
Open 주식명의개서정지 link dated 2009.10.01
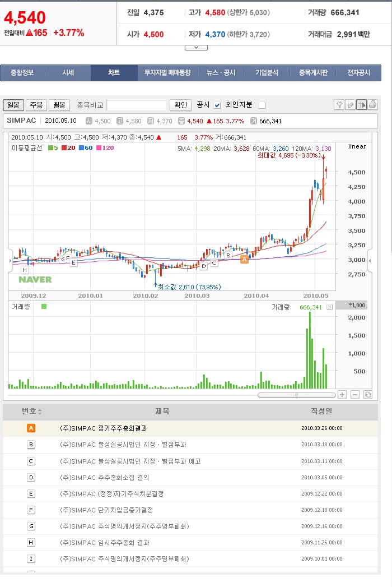[124, 558]
